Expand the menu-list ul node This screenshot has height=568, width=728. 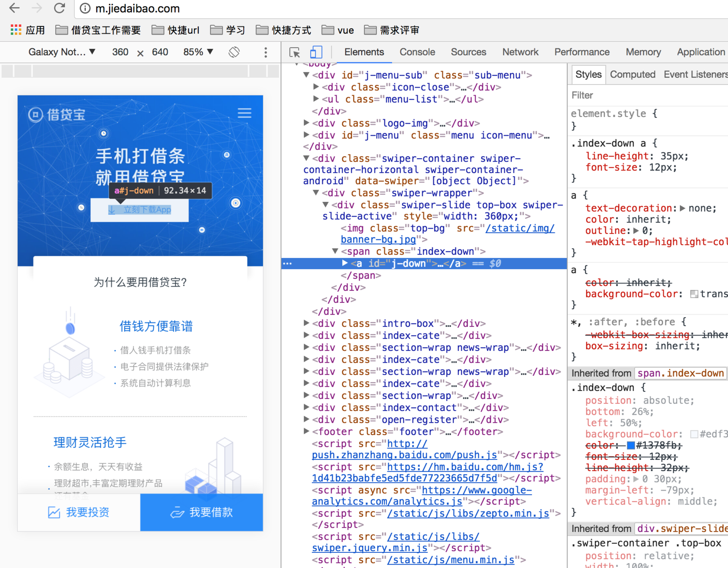316,99
